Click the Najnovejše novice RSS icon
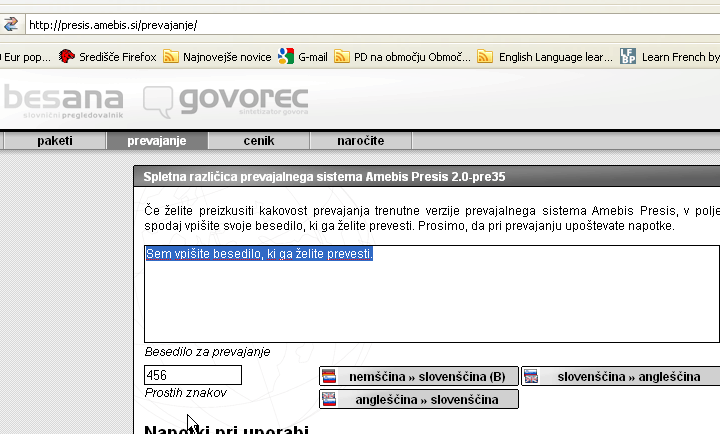This screenshot has height=434, width=720. click(171, 56)
